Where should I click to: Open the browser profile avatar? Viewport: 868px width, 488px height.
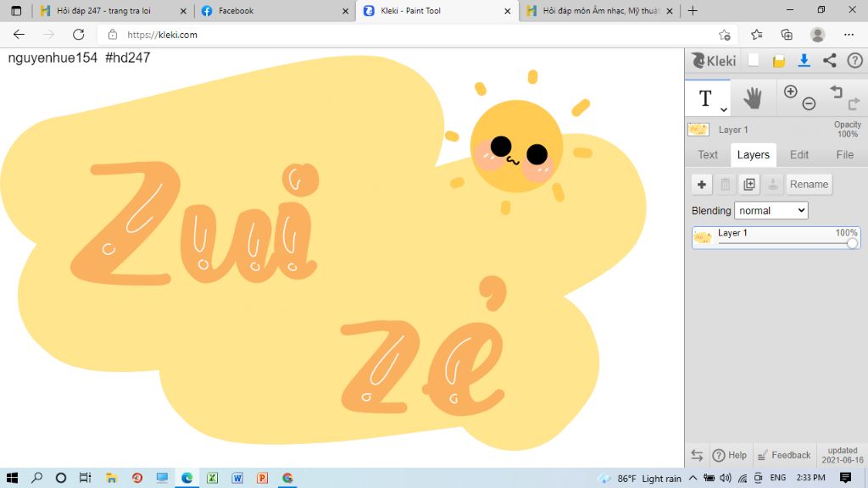818,34
